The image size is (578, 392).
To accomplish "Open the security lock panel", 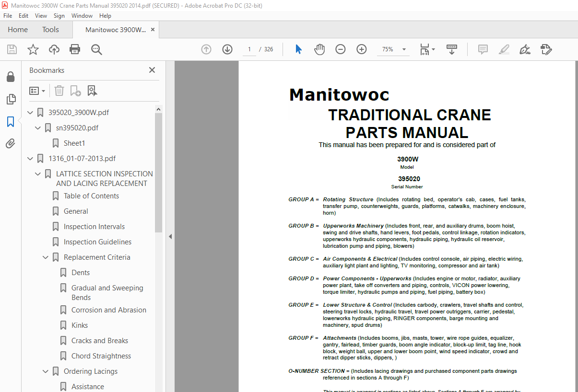I will point(11,77).
